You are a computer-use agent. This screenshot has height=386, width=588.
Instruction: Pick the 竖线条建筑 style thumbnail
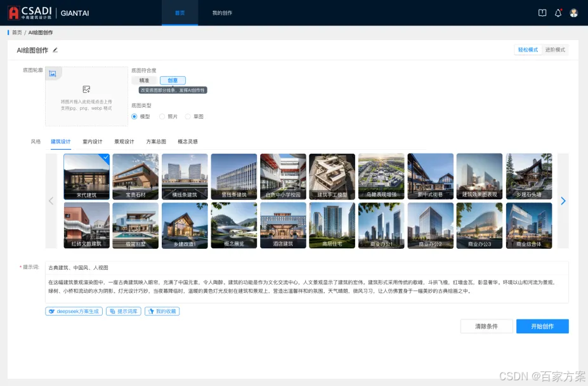[234, 176]
